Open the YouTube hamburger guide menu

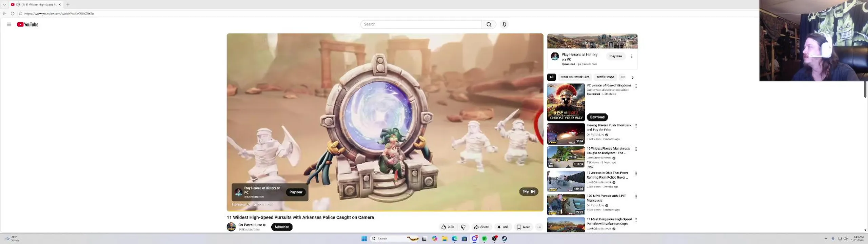[9, 24]
